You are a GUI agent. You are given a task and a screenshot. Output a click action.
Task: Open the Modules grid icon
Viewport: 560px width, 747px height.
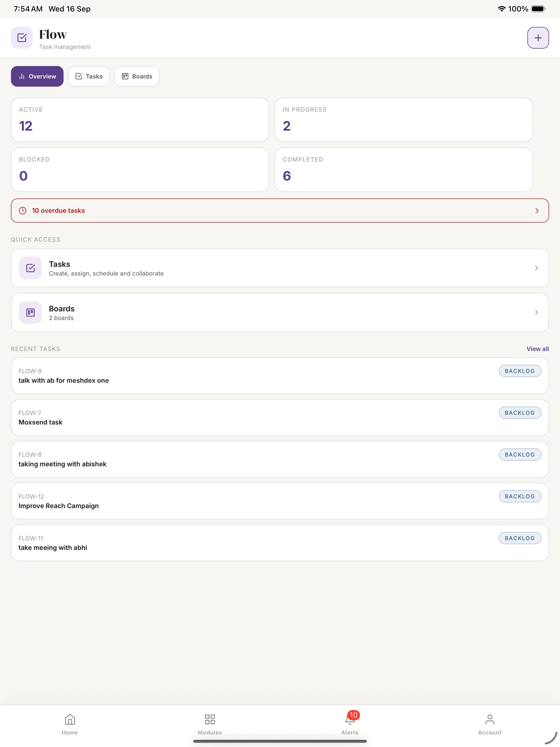tap(210, 720)
